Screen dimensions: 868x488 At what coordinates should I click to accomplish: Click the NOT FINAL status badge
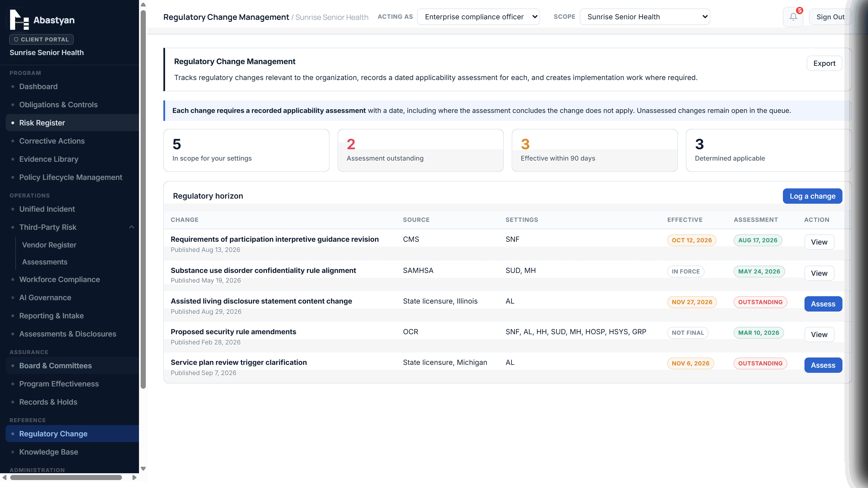688,333
